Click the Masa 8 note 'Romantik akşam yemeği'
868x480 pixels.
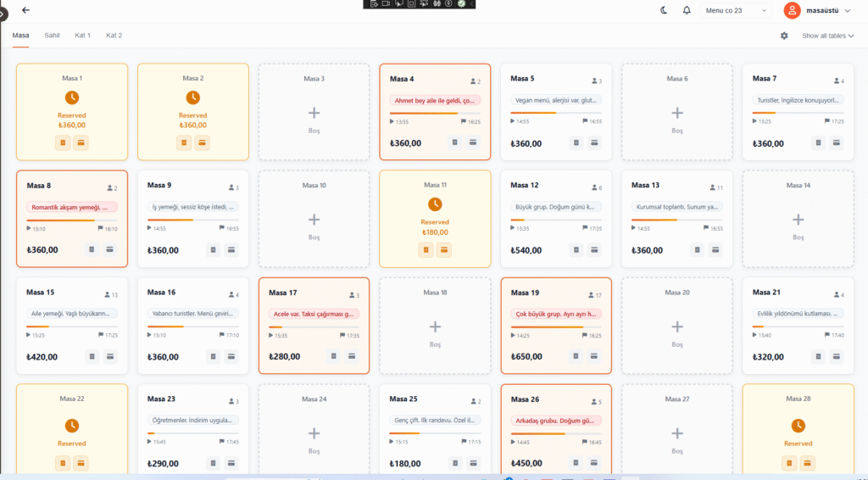(x=72, y=207)
